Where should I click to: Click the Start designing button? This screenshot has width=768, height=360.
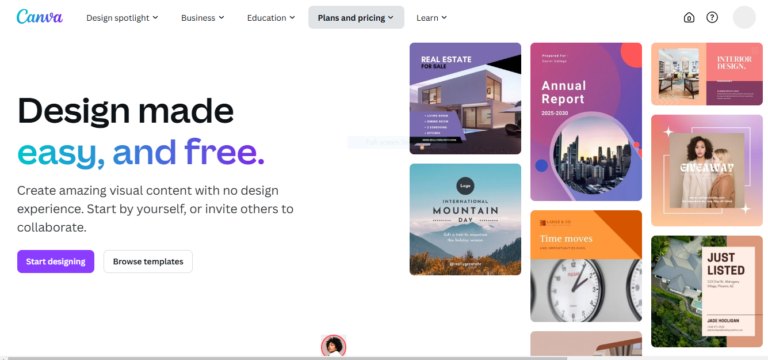click(x=55, y=262)
